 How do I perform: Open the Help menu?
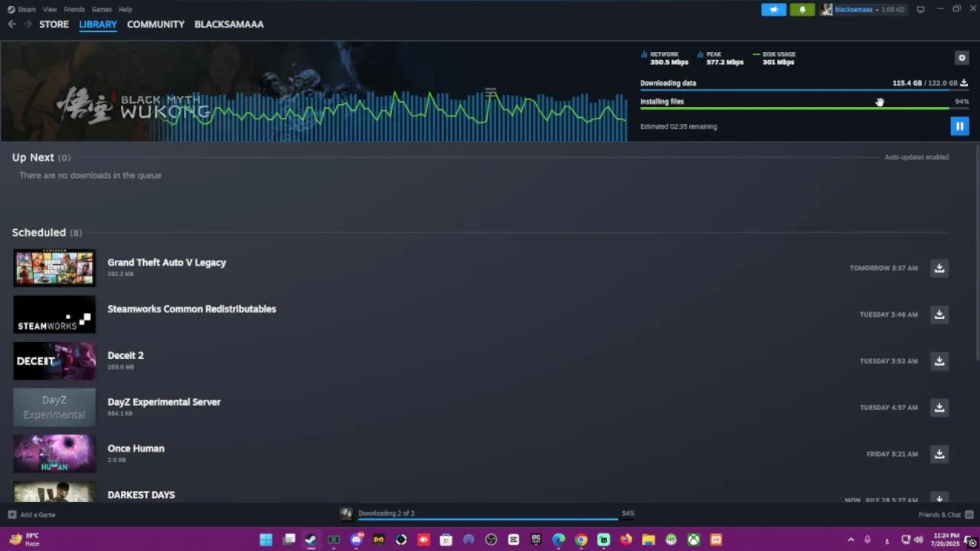click(126, 9)
